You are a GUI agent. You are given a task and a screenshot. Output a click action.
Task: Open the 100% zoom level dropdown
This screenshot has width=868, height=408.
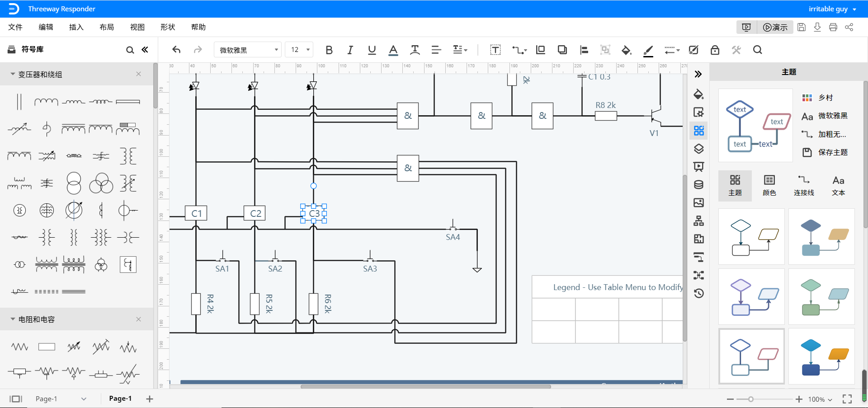point(820,399)
